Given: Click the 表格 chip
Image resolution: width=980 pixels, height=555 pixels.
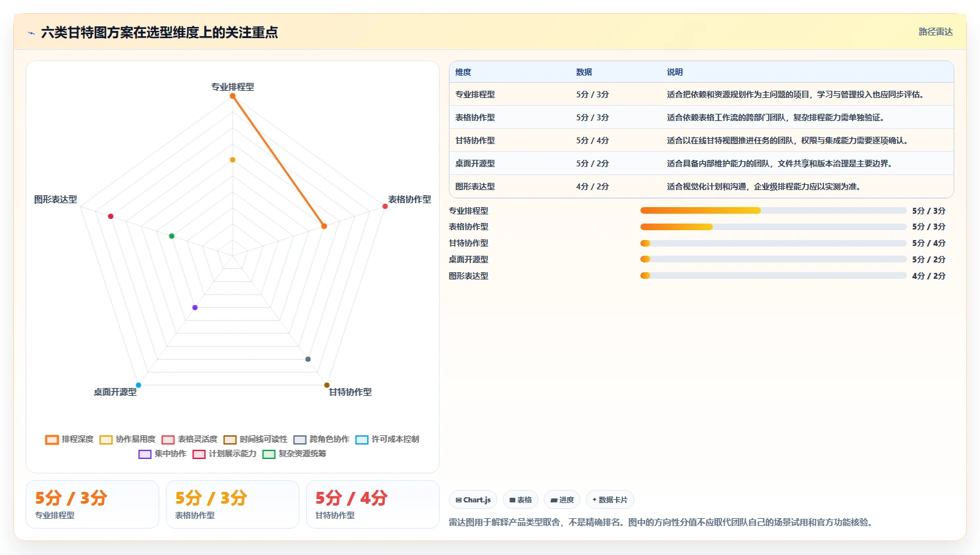Looking at the screenshot, I should pyautogui.click(x=521, y=500).
